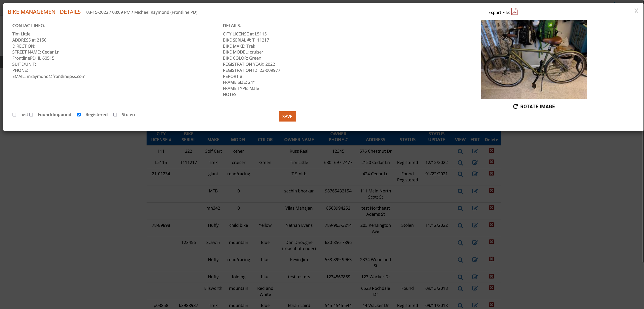The height and width of the screenshot is (309, 644).
Task: Uncheck the Registered checkbox
Action: point(79,115)
